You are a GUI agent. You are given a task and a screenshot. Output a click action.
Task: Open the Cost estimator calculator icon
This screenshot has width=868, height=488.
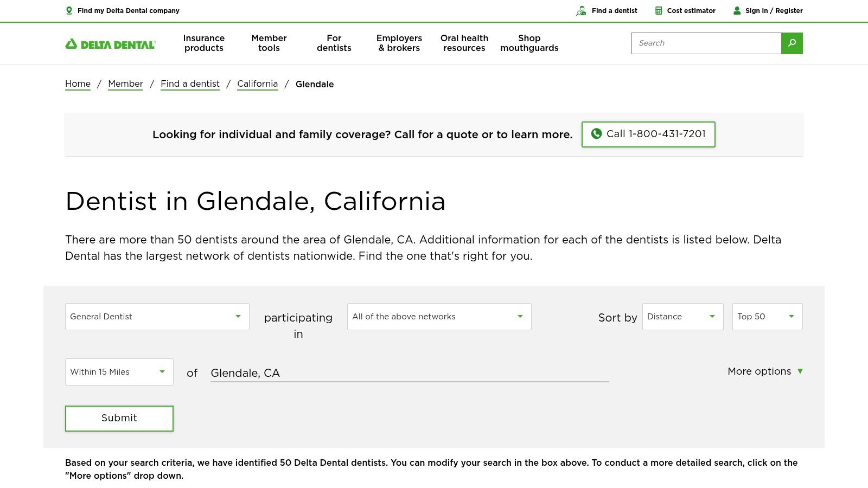pyautogui.click(x=659, y=10)
